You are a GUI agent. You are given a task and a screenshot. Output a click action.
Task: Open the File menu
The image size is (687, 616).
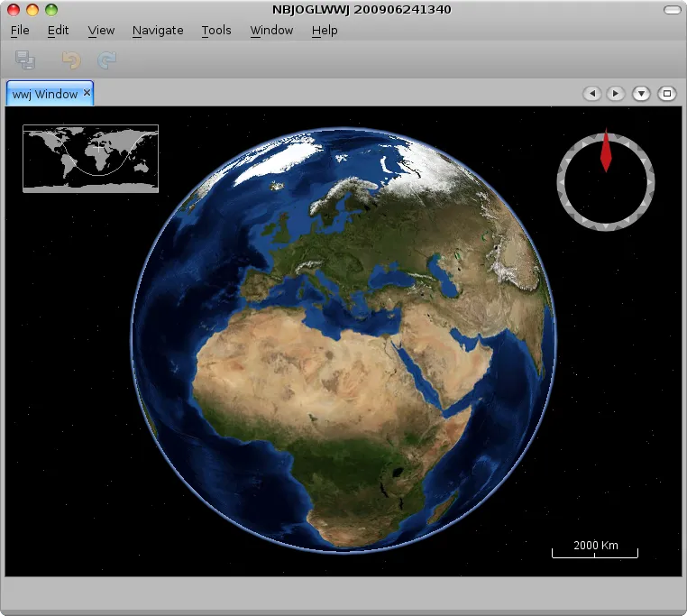click(20, 31)
